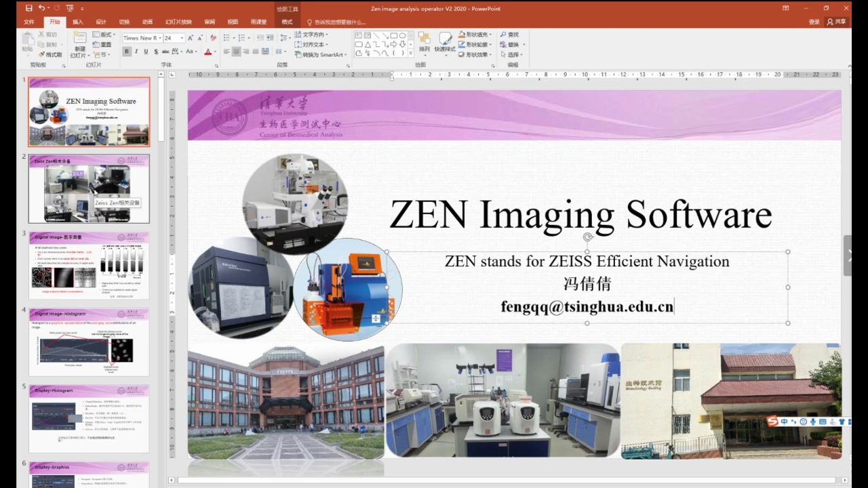Viewport: 868px width, 488px height.
Task: Click the Copy (复制) icon
Action: (x=47, y=45)
